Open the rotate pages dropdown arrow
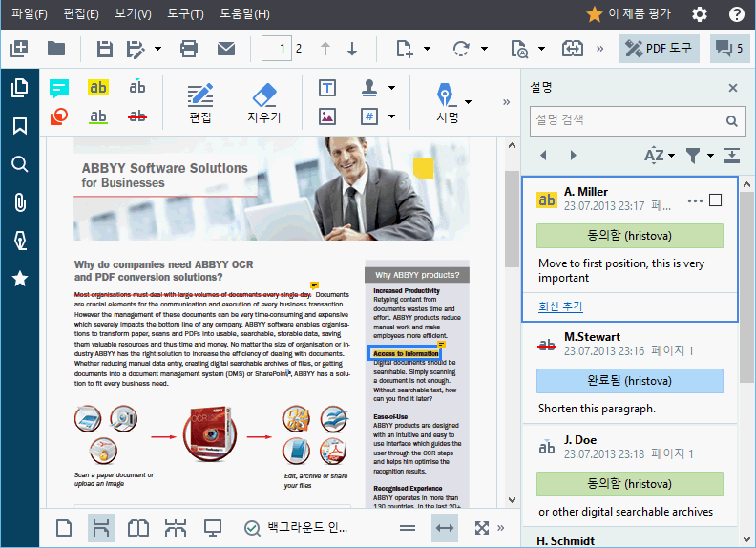This screenshot has width=756, height=548. (484, 49)
